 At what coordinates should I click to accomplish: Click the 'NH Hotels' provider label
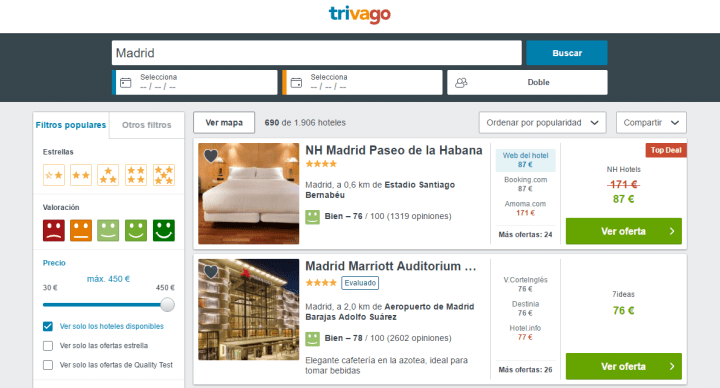tap(624, 169)
